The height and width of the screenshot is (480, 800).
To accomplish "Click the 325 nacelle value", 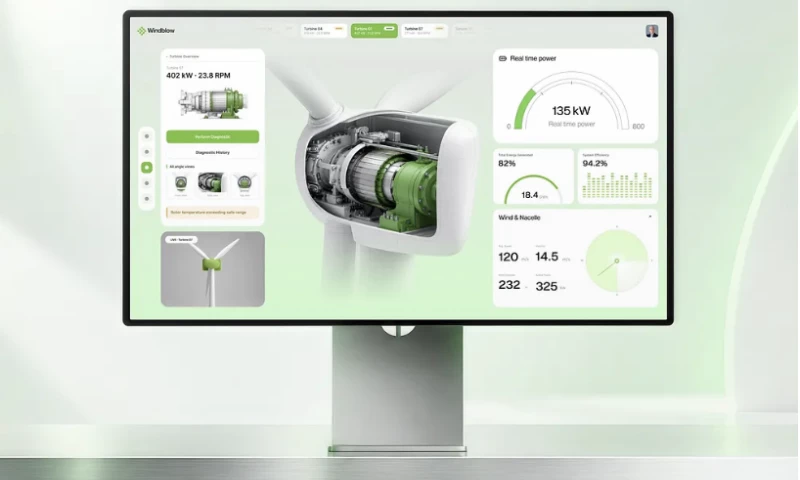I will click(x=546, y=287).
